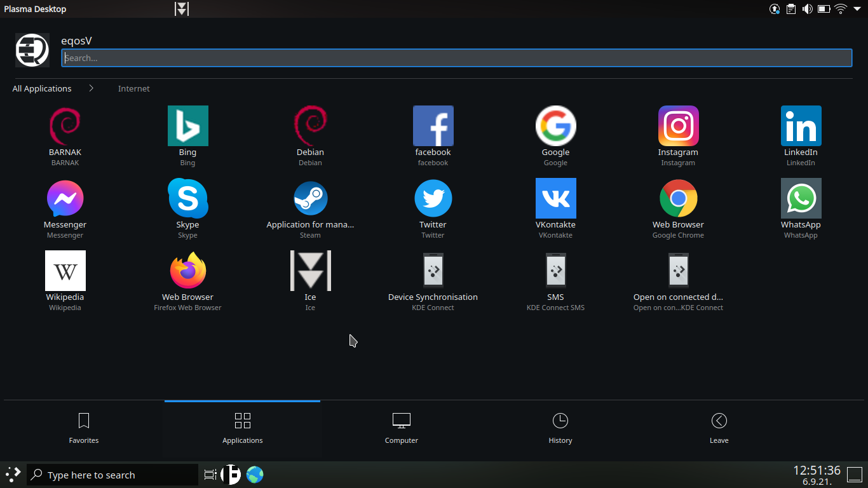The image size is (868, 488).
Task: Launch the KDE Connect SMS app
Action: click(555, 281)
